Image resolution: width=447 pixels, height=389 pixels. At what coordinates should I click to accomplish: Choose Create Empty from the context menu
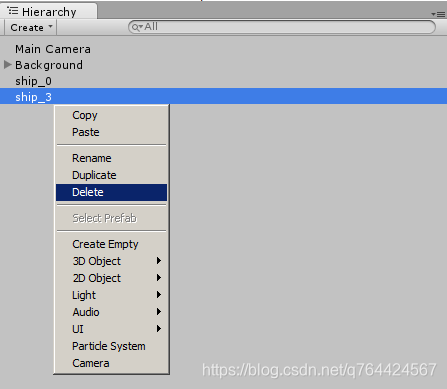tap(111, 244)
